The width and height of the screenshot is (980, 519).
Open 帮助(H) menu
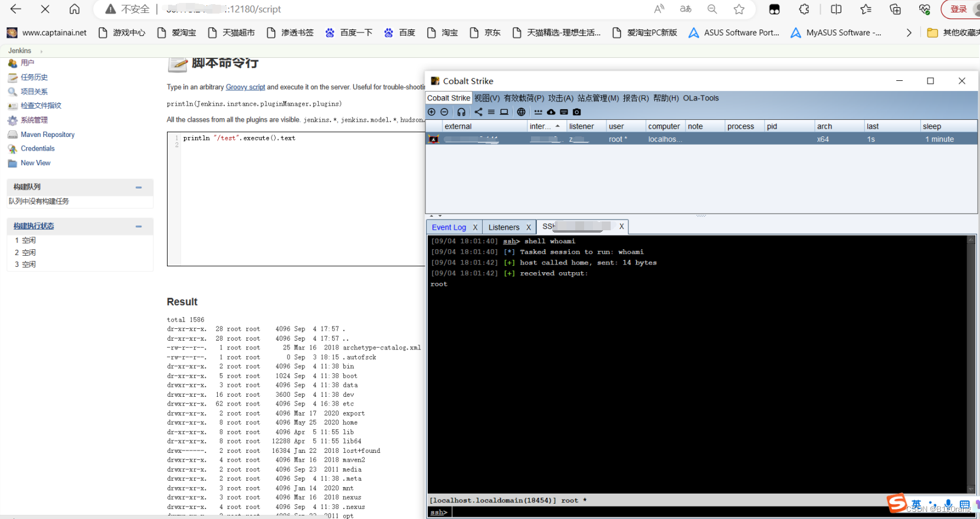[666, 98]
